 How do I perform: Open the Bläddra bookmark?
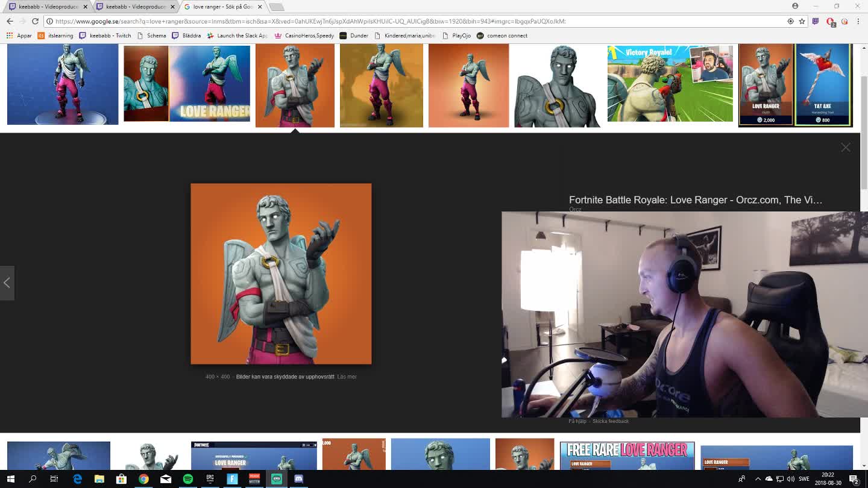pos(186,36)
